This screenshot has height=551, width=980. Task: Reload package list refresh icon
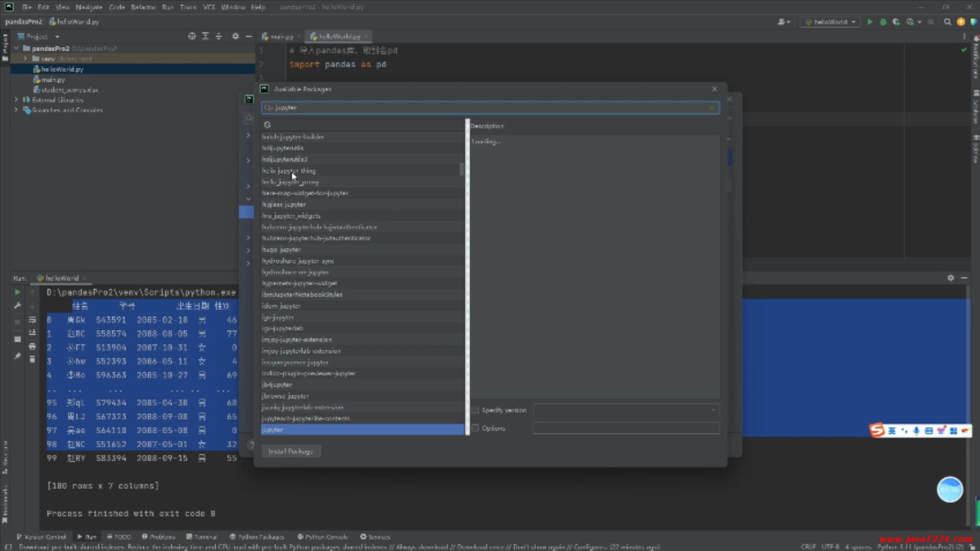pos(267,124)
